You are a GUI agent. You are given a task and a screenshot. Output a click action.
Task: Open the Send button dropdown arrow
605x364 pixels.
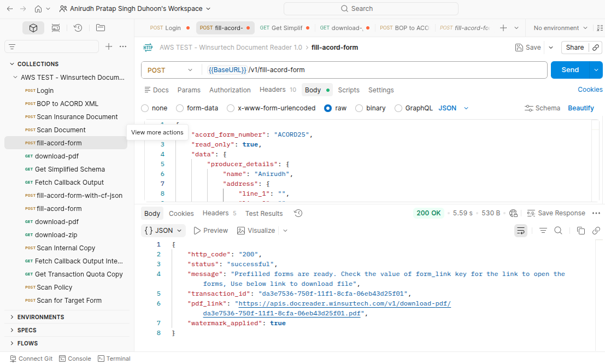coord(596,70)
